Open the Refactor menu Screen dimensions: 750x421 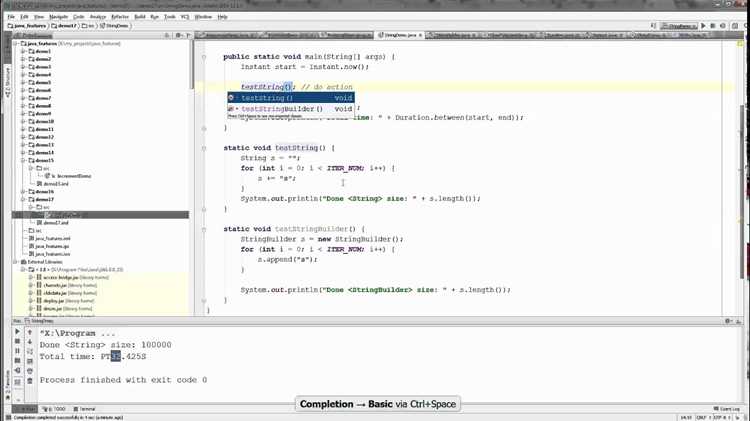coord(120,17)
